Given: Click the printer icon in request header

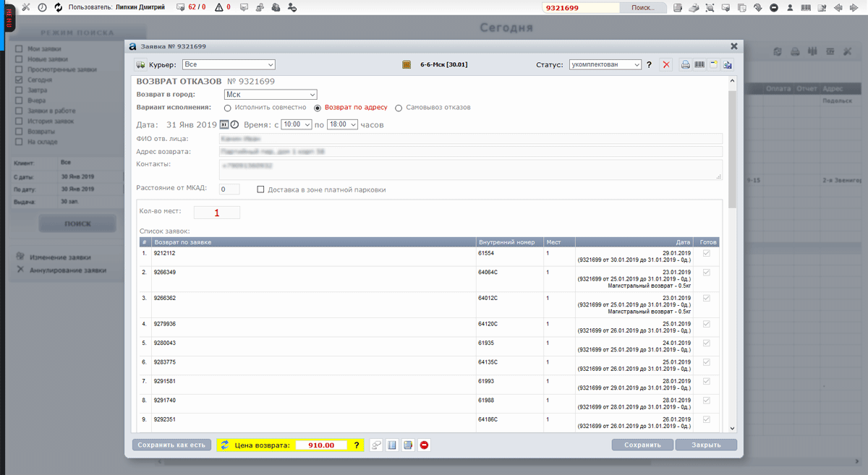Looking at the screenshot, I should (685, 65).
